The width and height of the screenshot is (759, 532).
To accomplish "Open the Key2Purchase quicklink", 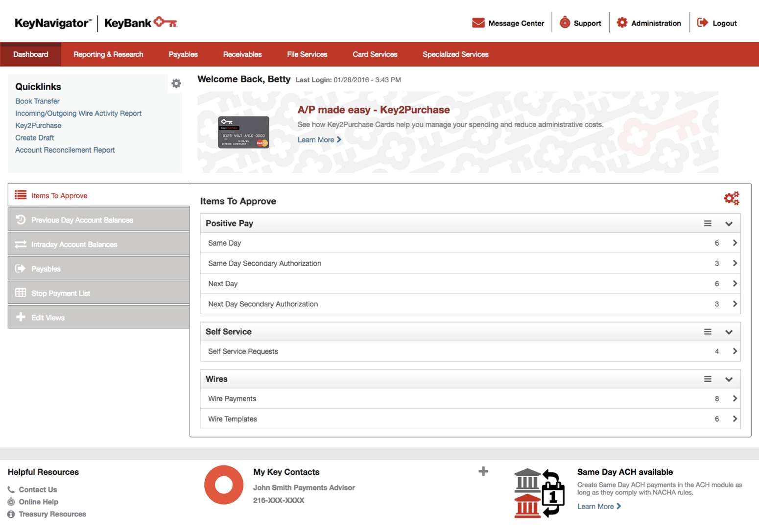I will tap(38, 125).
